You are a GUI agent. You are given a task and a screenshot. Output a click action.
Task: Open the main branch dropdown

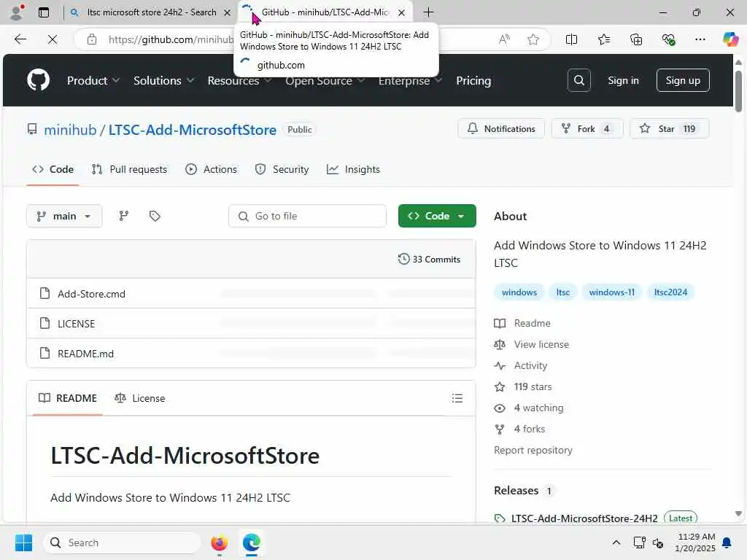[64, 216]
